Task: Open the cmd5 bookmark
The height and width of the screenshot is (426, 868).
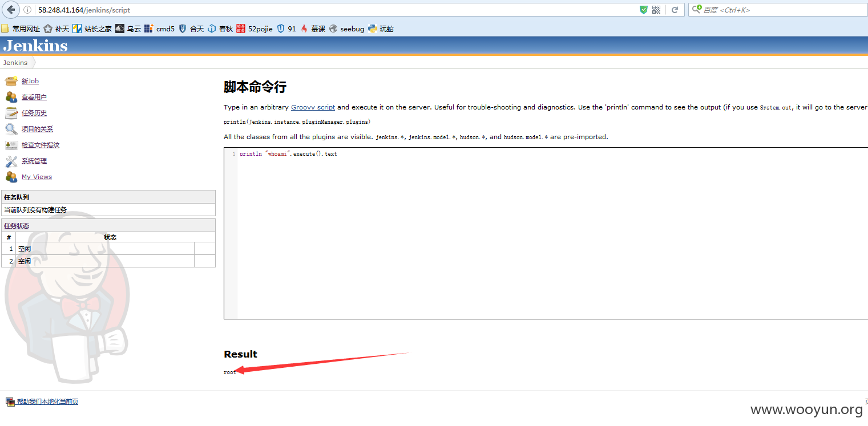Action: point(159,29)
